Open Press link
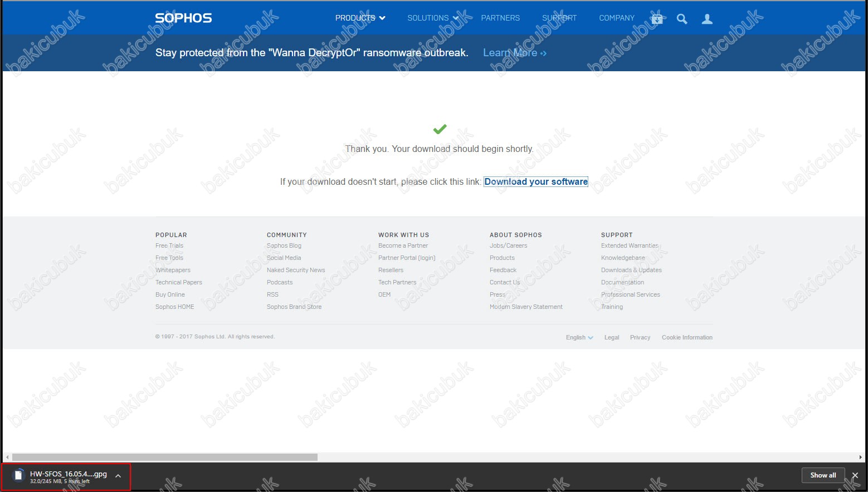Screen dimensions: 868x492 498,294
